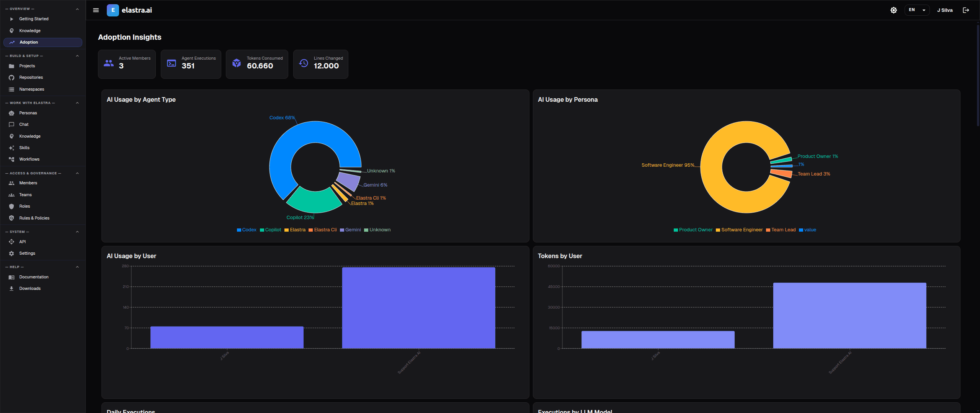Click the settings gear in the top bar

point(893,10)
